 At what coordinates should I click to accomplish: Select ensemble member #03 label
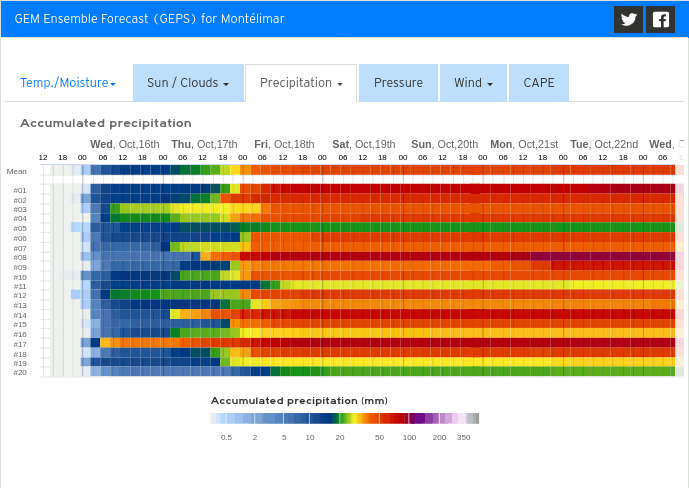(x=20, y=210)
